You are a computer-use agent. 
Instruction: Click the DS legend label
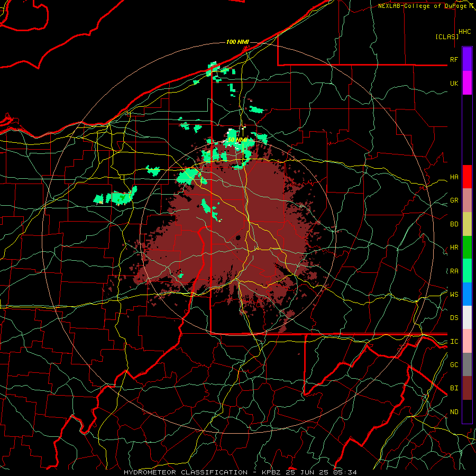[x=454, y=318]
